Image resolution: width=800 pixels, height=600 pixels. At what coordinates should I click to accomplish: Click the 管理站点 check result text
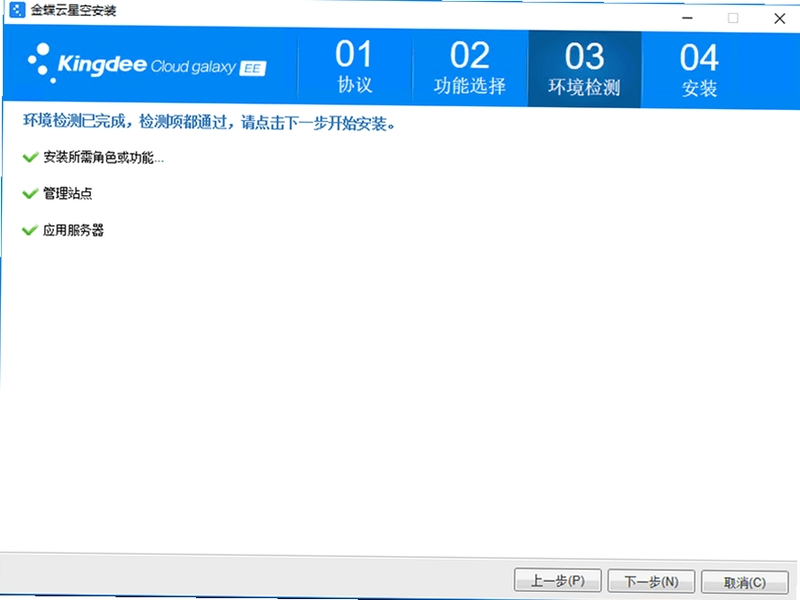click(68, 193)
